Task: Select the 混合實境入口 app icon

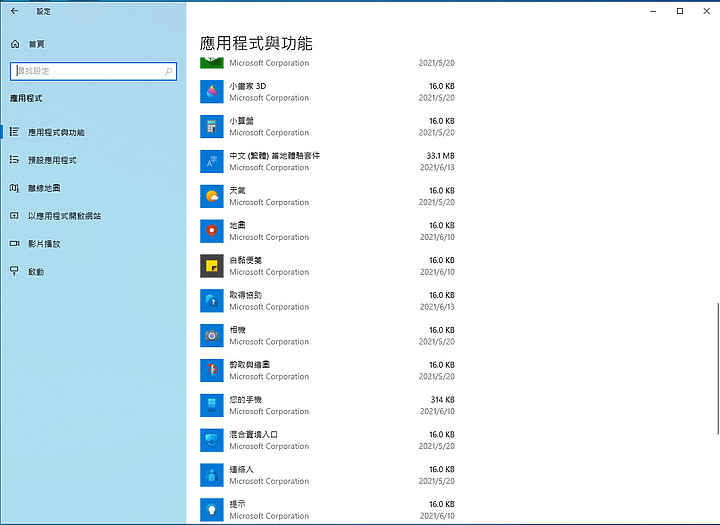Action: pyautogui.click(x=212, y=440)
